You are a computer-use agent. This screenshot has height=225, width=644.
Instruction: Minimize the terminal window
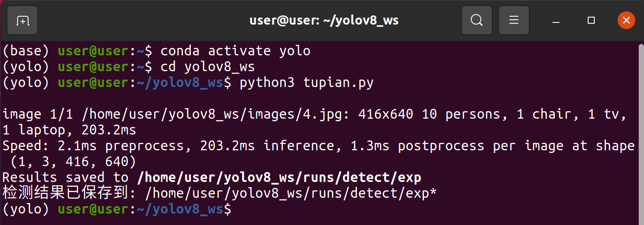(557, 21)
